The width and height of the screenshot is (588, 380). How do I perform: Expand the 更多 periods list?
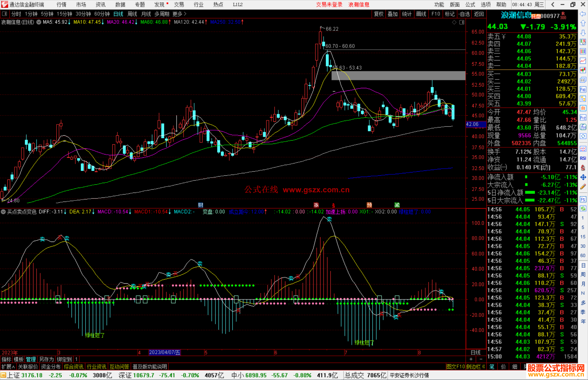179,14
